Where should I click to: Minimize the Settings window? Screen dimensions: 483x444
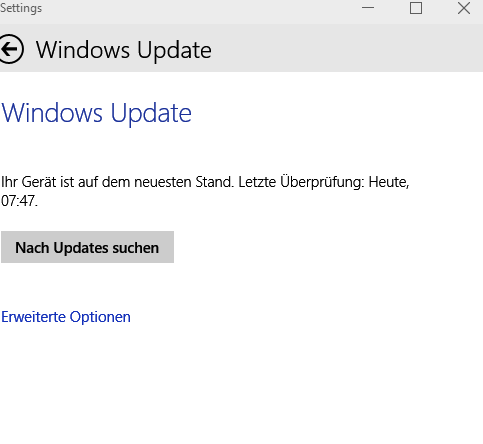(x=368, y=8)
